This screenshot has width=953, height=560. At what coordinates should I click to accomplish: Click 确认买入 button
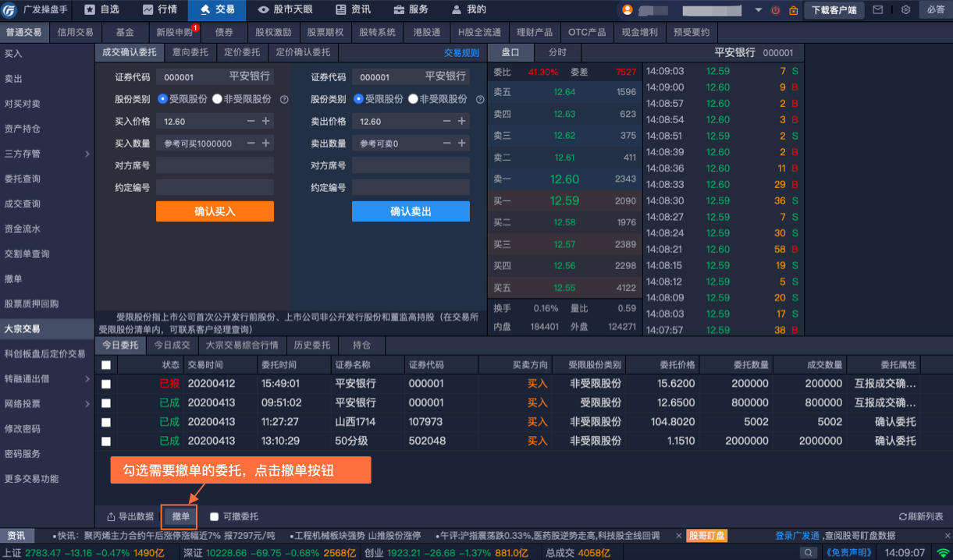215,211
